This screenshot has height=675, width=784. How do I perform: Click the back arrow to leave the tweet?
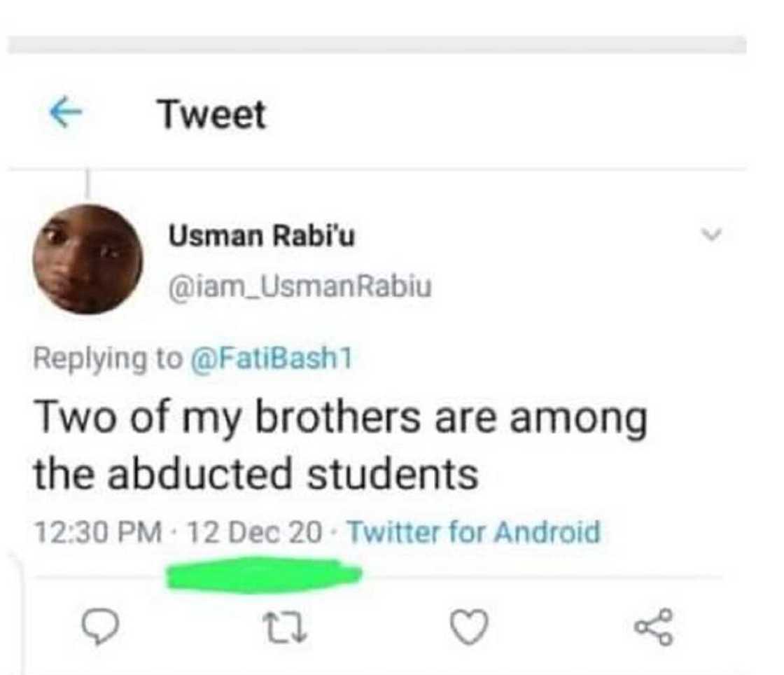click(x=65, y=113)
